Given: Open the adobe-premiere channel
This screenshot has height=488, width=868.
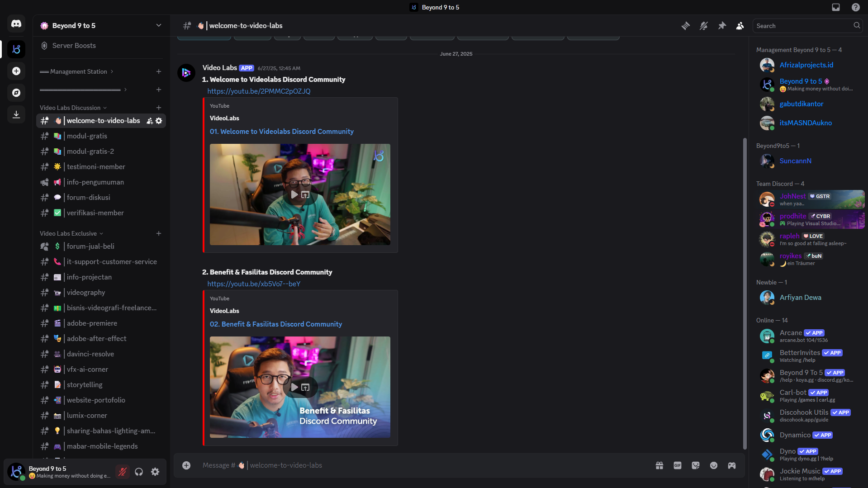Looking at the screenshot, I should [101, 323].
